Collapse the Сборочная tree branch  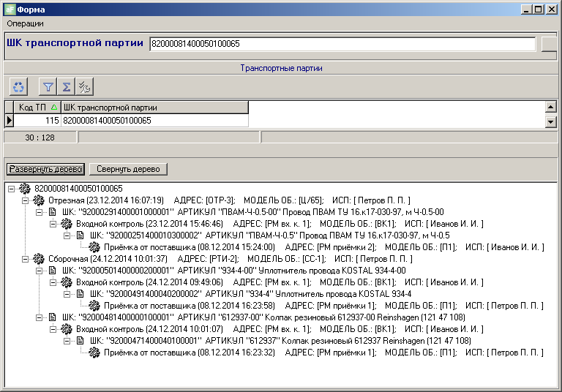click(26, 259)
